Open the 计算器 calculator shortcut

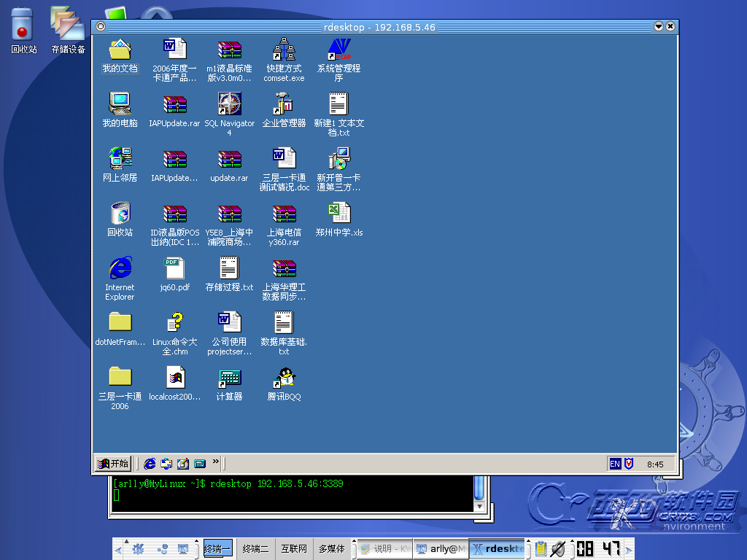229,378
